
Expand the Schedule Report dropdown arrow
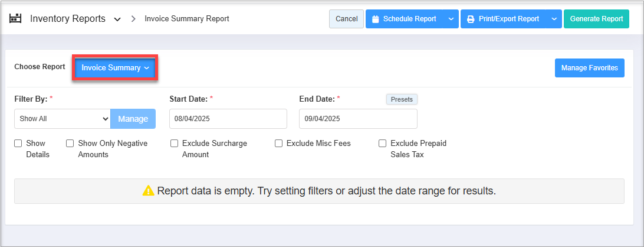click(x=451, y=19)
